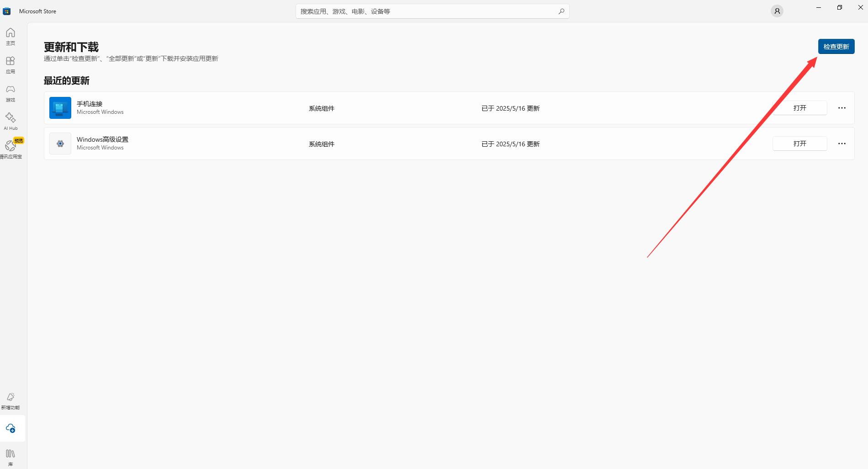The image size is (868, 469).
Task: Open the user account profile icon
Action: click(x=777, y=11)
